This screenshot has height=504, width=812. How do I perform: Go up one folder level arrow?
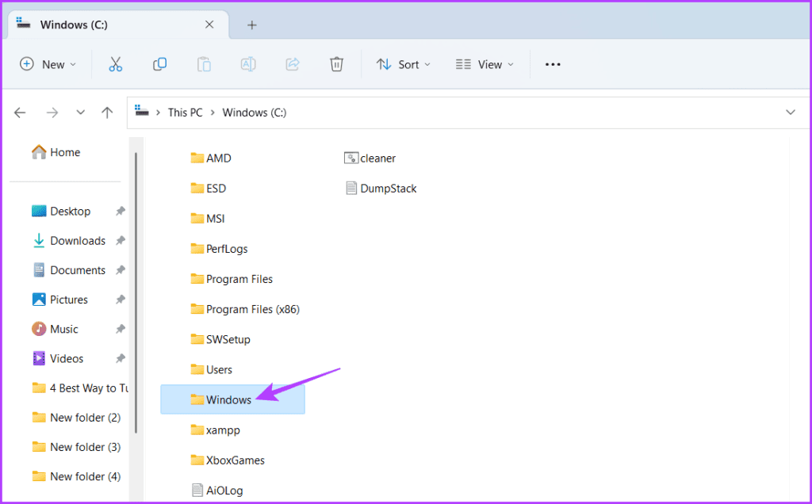point(107,113)
